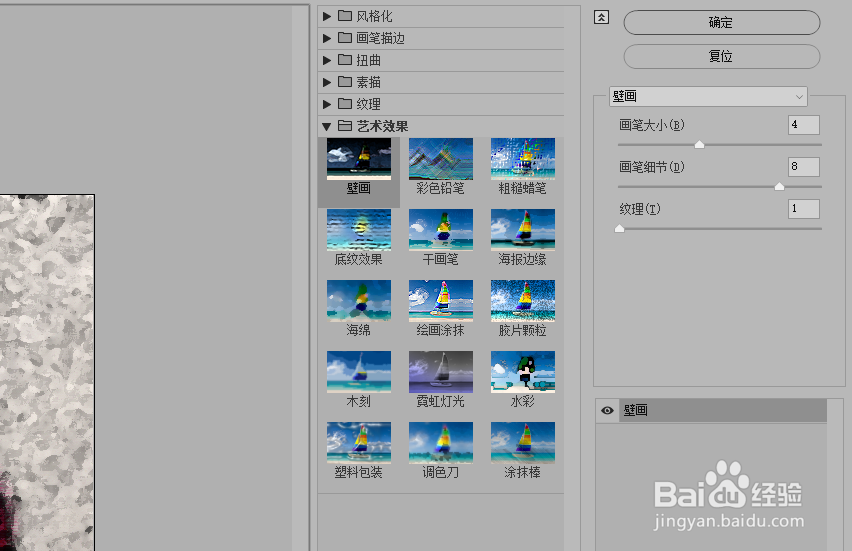Select the 粗糙蜡笔 filter thumbnail
This screenshot has width=852, height=551.
pyautogui.click(x=523, y=159)
